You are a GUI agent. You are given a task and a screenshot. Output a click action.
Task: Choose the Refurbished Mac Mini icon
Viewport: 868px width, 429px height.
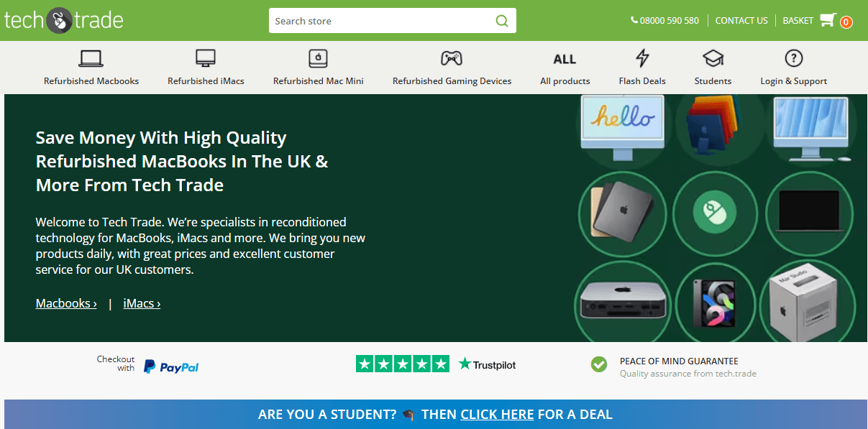click(x=319, y=58)
